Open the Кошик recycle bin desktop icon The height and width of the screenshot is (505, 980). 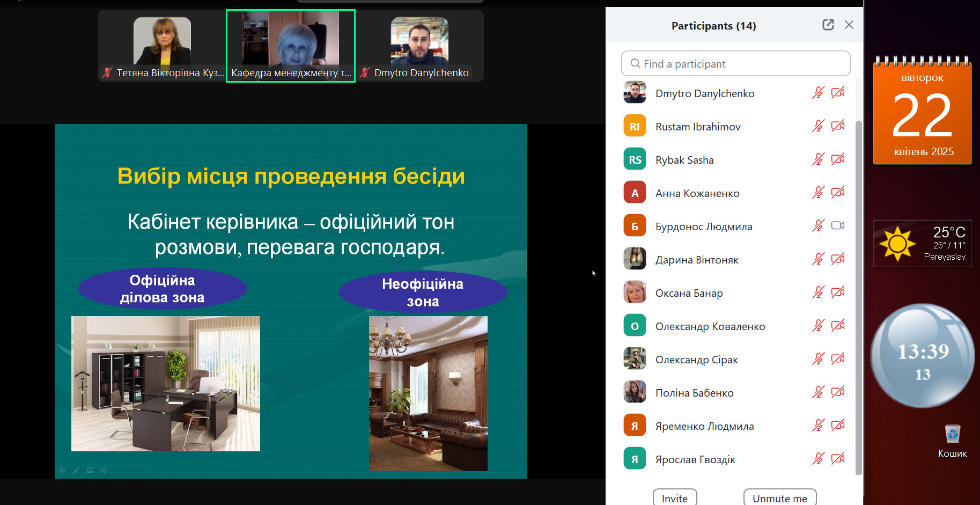click(x=953, y=441)
